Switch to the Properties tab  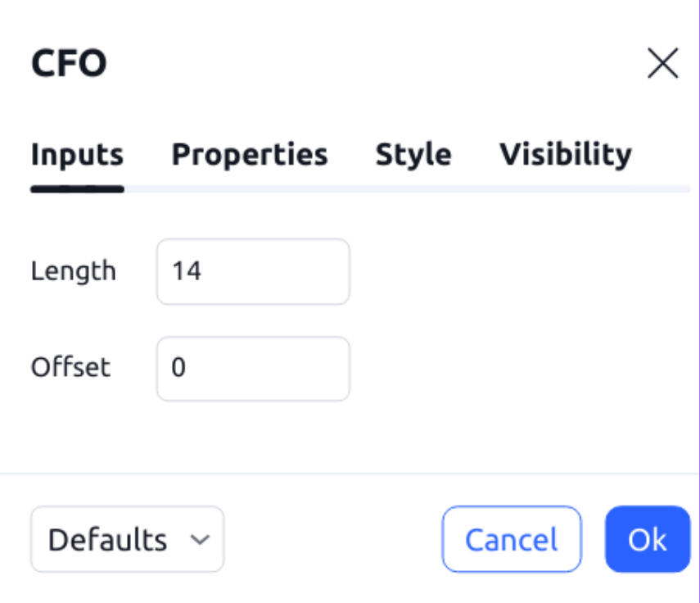pyautogui.click(x=250, y=153)
